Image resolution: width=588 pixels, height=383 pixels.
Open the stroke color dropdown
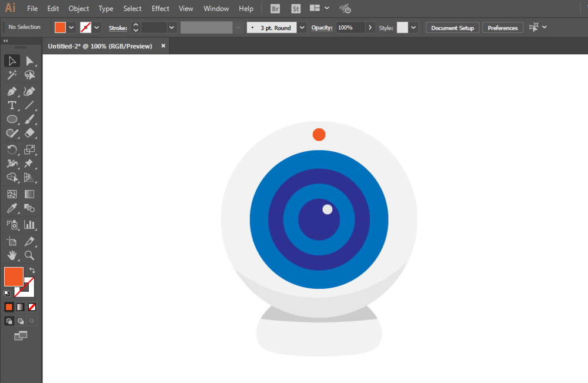coord(97,28)
